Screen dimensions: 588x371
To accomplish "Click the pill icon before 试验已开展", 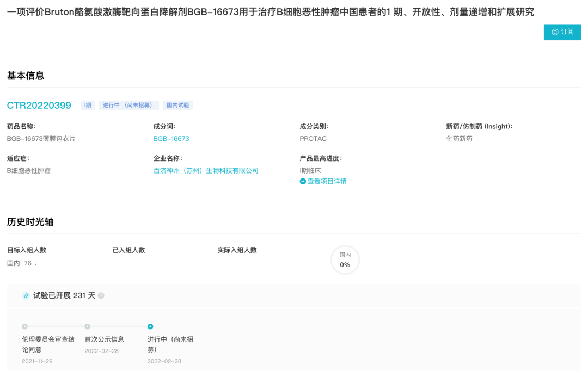I will coord(26,296).
